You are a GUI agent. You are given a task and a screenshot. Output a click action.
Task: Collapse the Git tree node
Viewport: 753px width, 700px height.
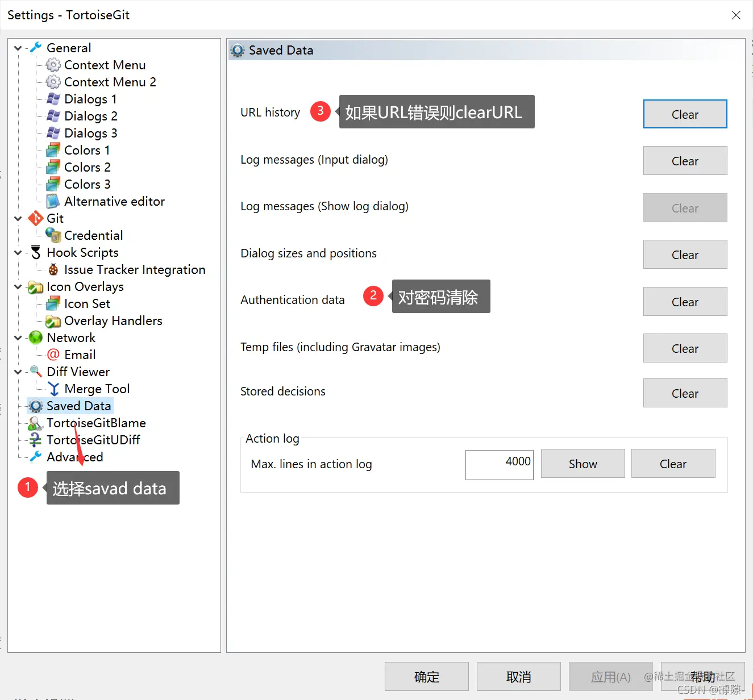[18, 219]
